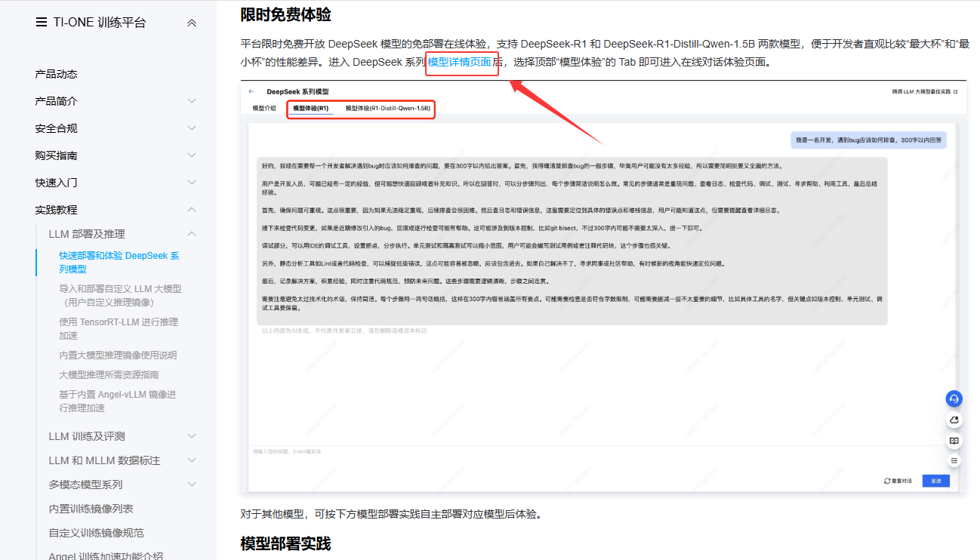Expand the 购买指南 menu chevron
This screenshot has width=980, height=560.
pyautogui.click(x=192, y=155)
